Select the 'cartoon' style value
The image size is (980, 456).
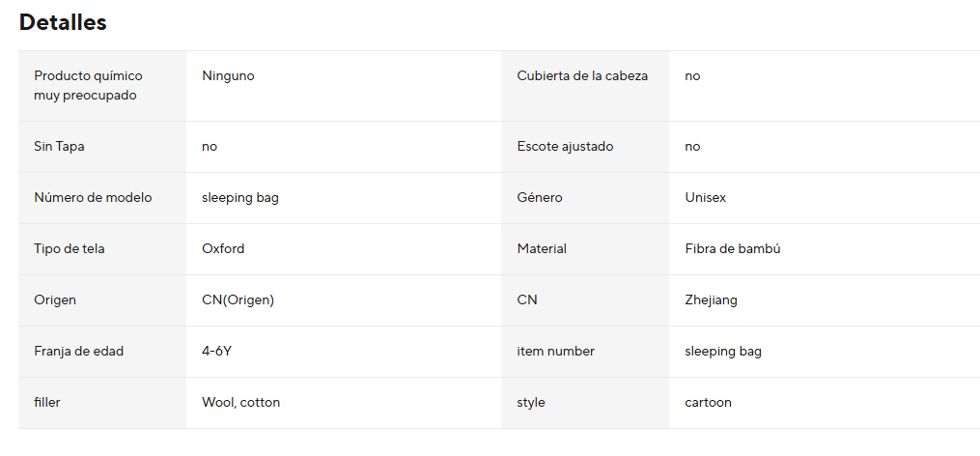pyautogui.click(x=708, y=402)
